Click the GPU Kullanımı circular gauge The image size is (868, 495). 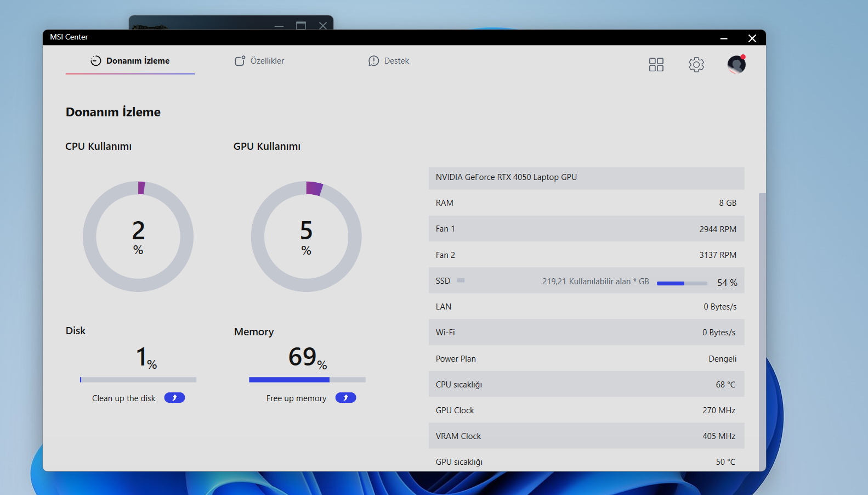click(307, 237)
